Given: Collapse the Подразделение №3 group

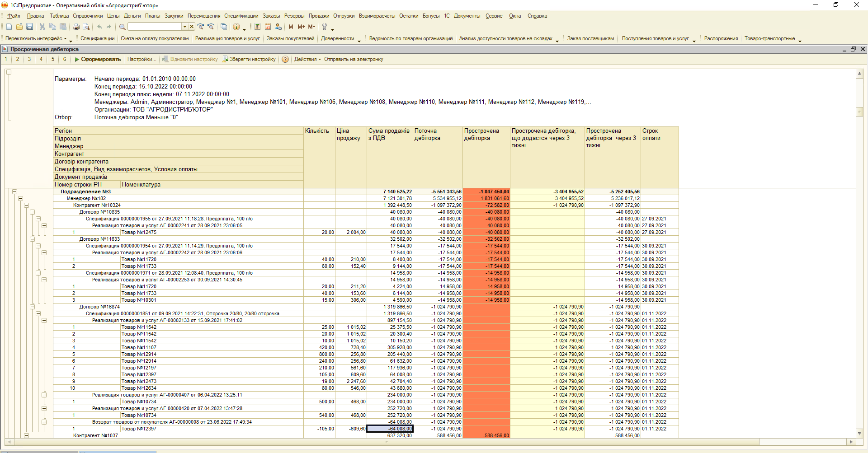Looking at the screenshot, I should pos(14,191).
